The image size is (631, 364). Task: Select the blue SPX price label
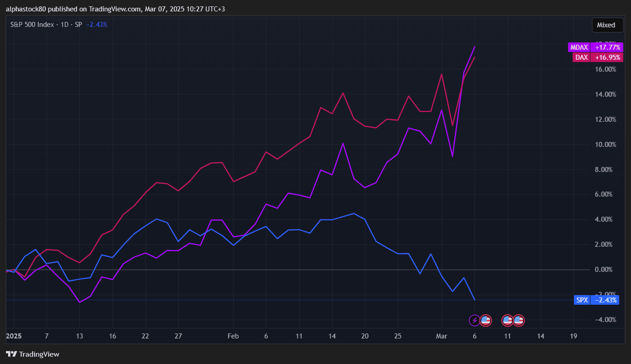tap(582, 300)
